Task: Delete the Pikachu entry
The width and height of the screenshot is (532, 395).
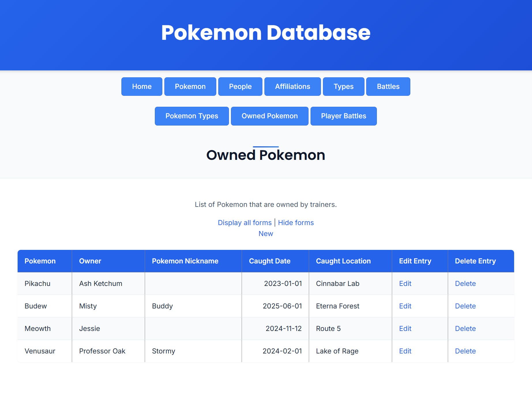Action: (x=465, y=284)
